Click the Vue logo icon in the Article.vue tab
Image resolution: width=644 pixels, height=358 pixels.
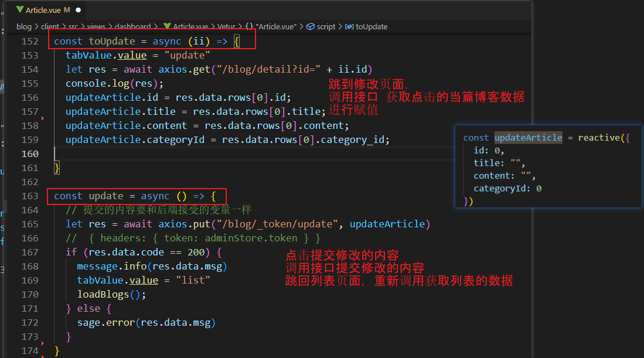(20, 10)
